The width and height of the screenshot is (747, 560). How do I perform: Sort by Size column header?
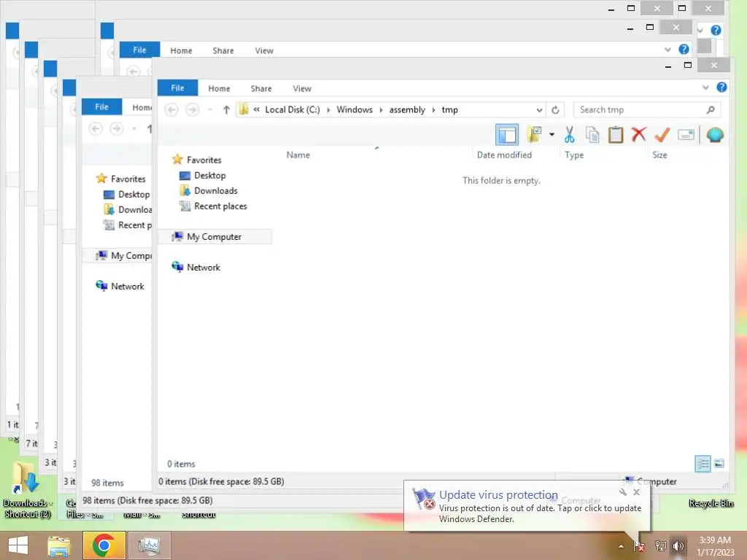coord(659,155)
